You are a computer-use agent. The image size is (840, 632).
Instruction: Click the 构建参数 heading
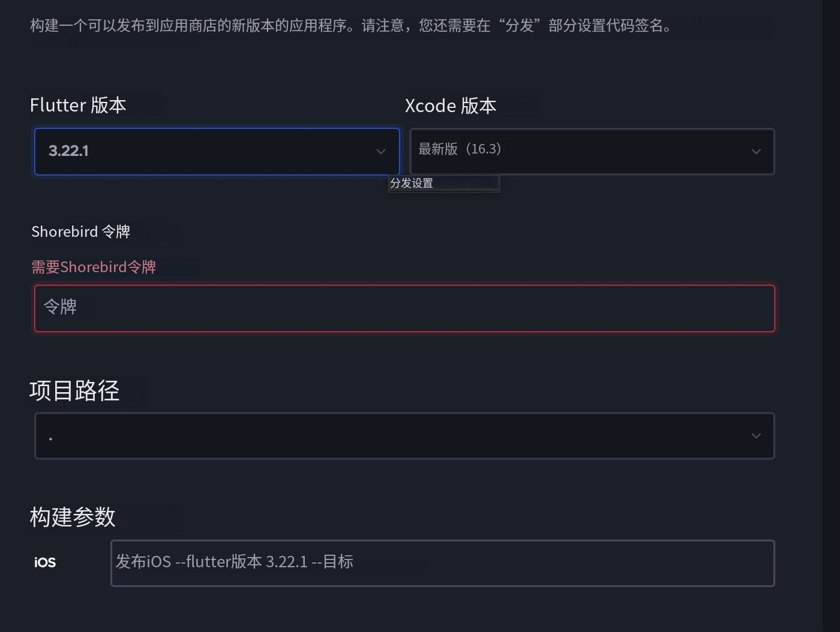(72, 517)
